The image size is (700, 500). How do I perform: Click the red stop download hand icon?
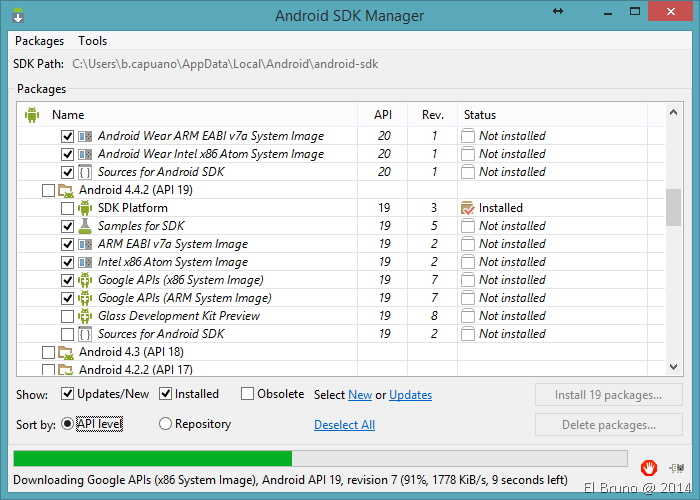pyautogui.click(x=649, y=467)
